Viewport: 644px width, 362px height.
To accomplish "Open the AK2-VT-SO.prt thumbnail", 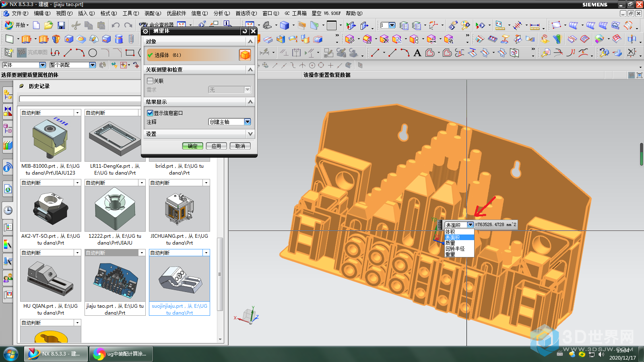I will [51, 209].
